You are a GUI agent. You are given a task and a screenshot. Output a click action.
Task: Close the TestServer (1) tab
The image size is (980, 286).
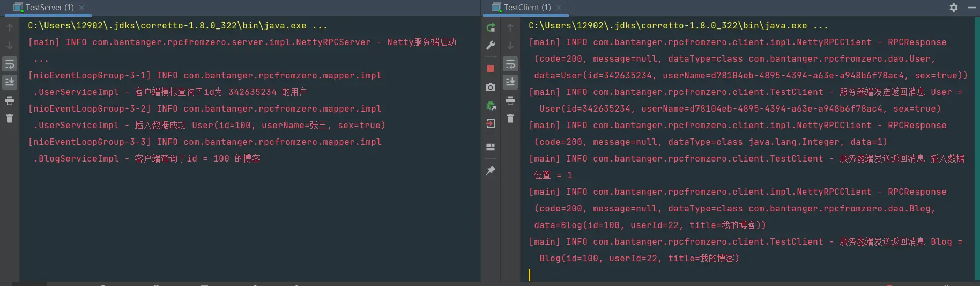coord(81,8)
